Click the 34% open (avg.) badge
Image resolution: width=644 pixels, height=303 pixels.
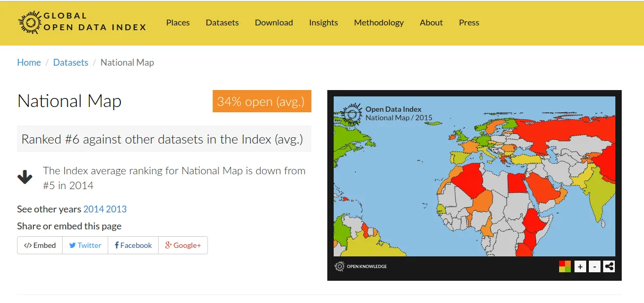262,101
